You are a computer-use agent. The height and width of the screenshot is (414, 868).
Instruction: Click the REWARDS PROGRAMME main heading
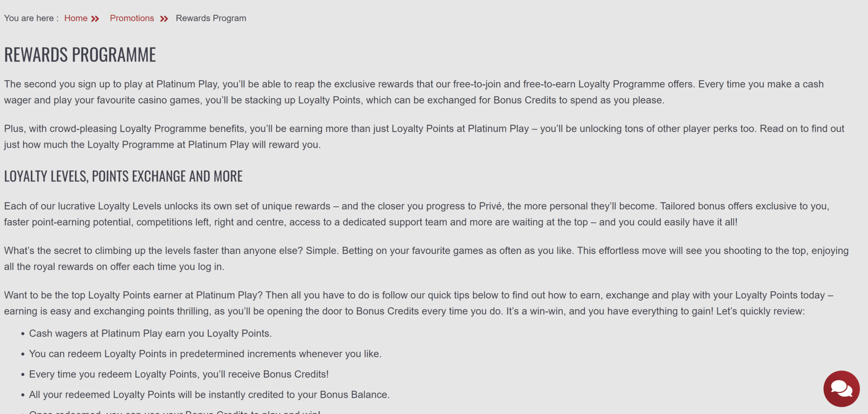click(x=80, y=55)
